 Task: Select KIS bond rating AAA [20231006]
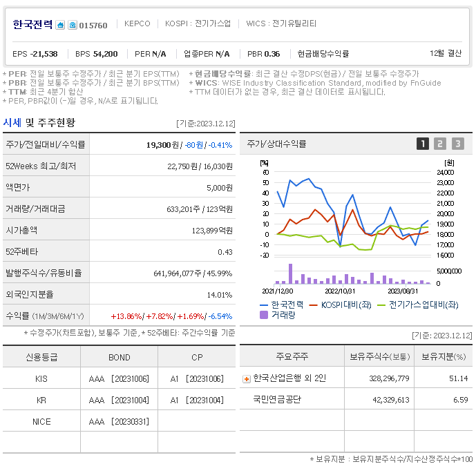[119, 379]
